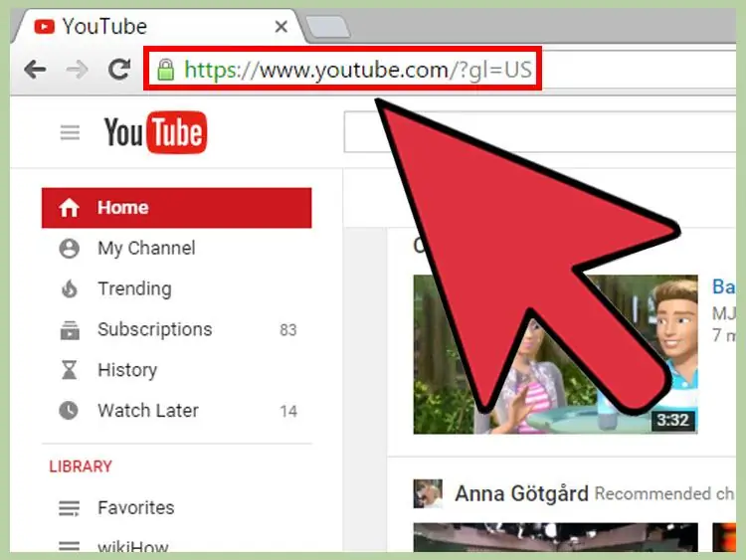The height and width of the screenshot is (560, 746).
Task: Click the 3:32 video duration badge
Action: coord(672,420)
